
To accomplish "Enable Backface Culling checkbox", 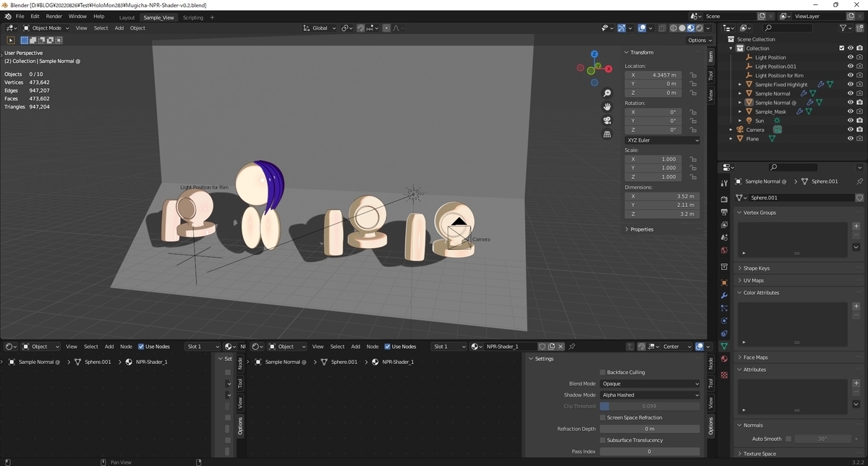I will tap(603, 373).
